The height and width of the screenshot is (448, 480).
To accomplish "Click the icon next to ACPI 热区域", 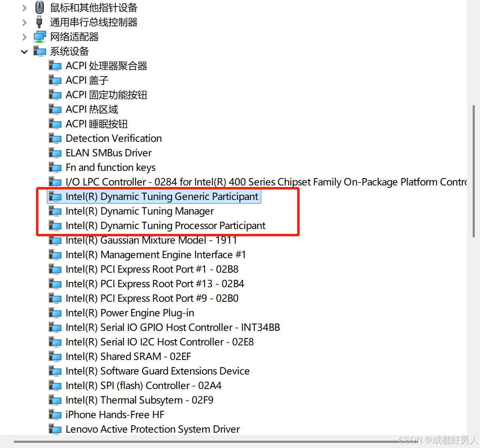I will (55, 109).
